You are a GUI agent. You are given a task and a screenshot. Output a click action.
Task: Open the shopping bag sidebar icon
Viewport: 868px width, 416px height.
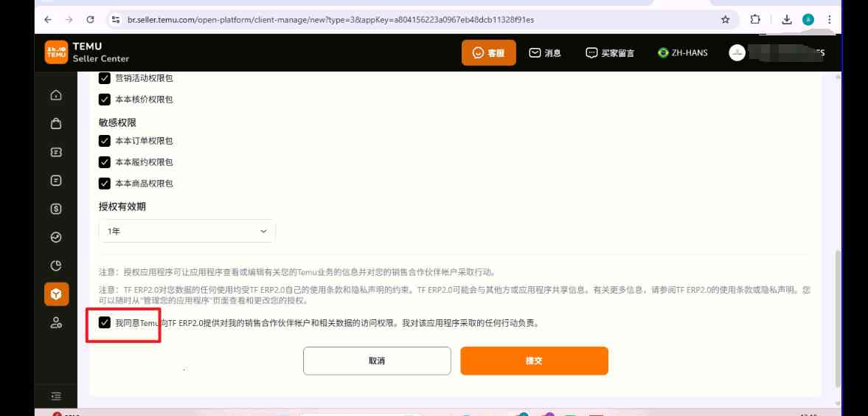click(56, 123)
